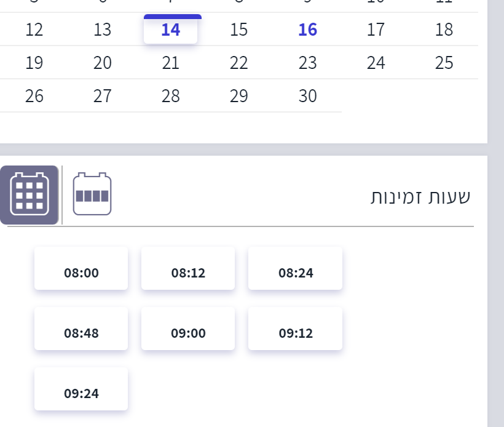Click date 18 in the calendar
This screenshot has width=504, height=427.
point(444,30)
